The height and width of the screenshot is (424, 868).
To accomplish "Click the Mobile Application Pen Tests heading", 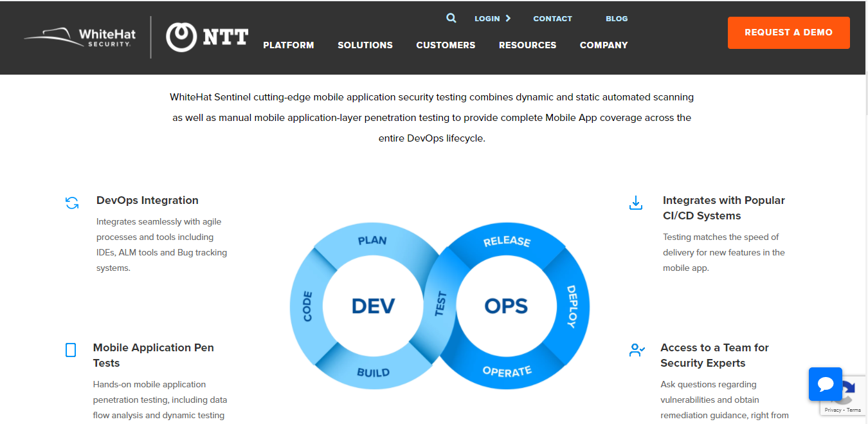I will (x=154, y=355).
